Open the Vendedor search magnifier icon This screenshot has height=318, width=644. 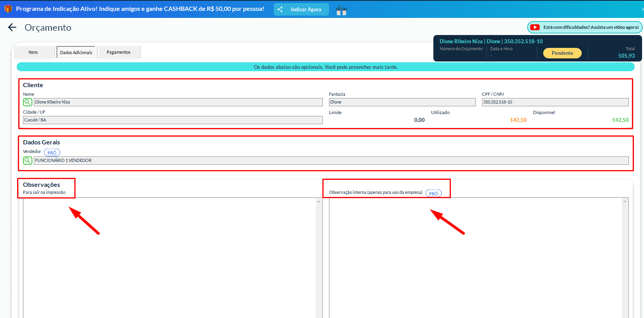[28, 160]
